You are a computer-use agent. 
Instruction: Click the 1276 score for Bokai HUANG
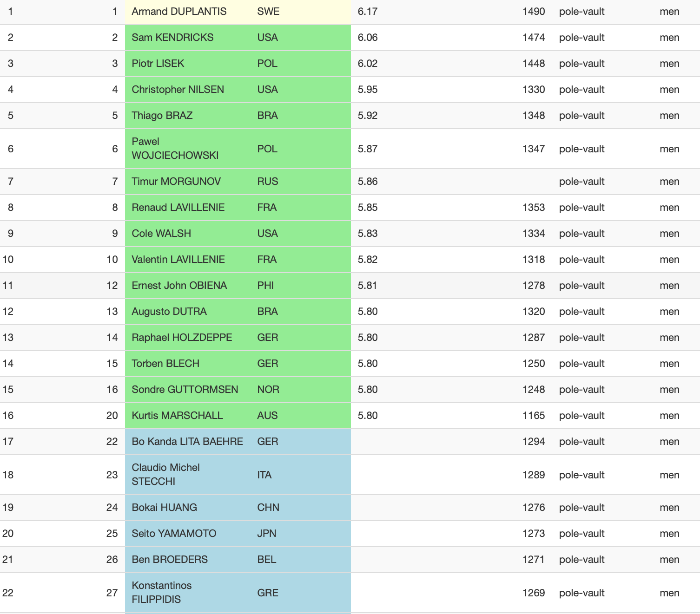point(533,508)
